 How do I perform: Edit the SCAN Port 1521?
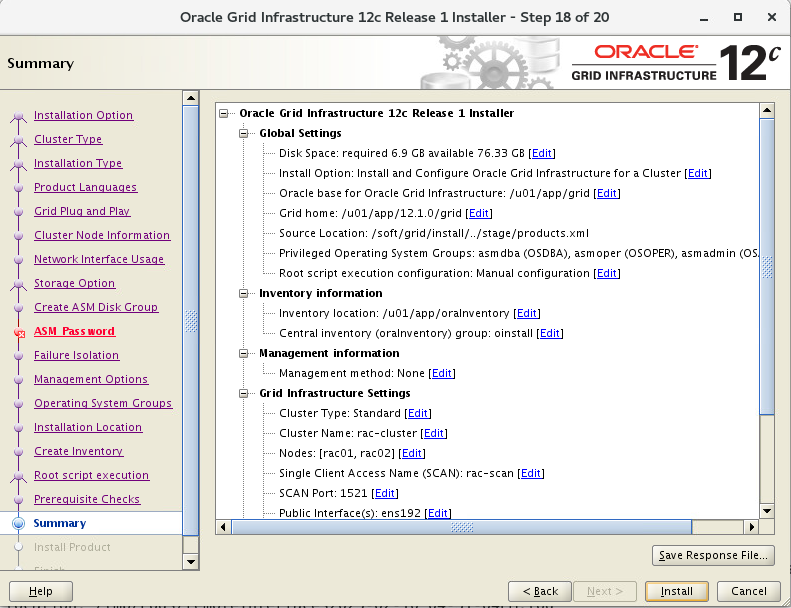click(x=385, y=493)
